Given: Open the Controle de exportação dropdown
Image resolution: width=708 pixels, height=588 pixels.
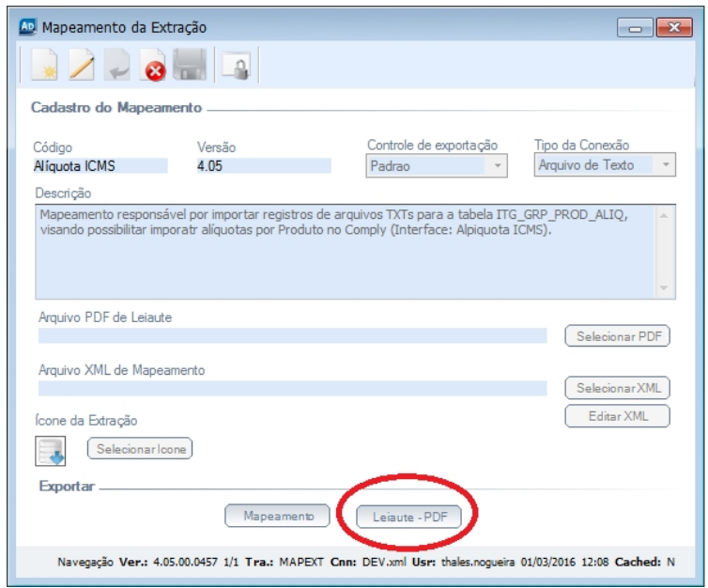Looking at the screenshot, I should pyautogui.click(x=437, y=165).
